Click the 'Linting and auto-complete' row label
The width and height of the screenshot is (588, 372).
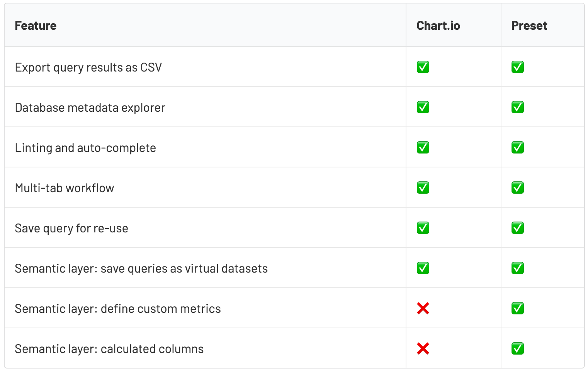pyautogui.click(x=85, y=148)
